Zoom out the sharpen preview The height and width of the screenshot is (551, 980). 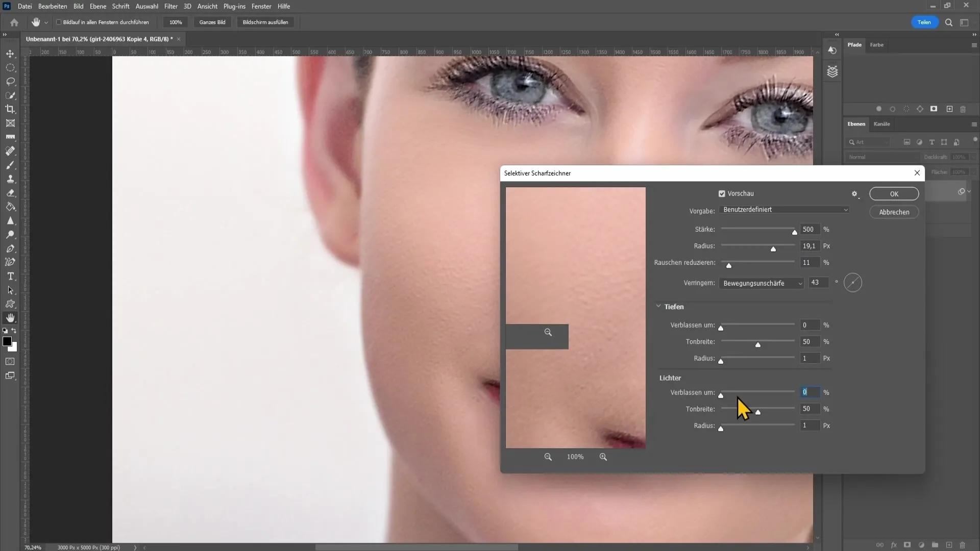tap(548, 457)
